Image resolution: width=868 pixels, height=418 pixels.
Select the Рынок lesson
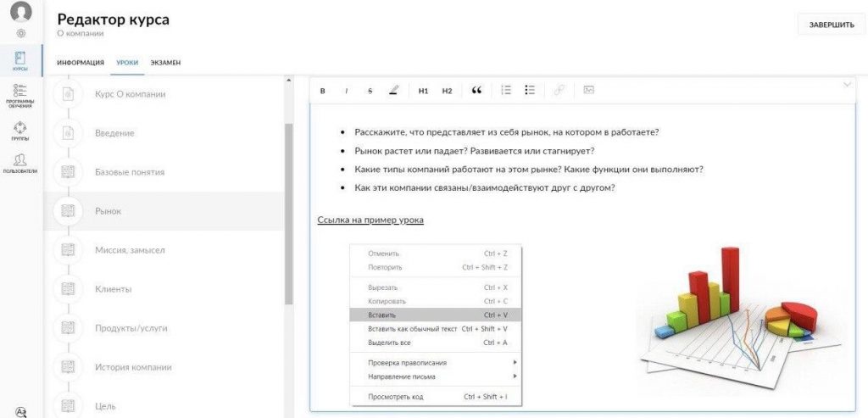[x=164, y=211]
